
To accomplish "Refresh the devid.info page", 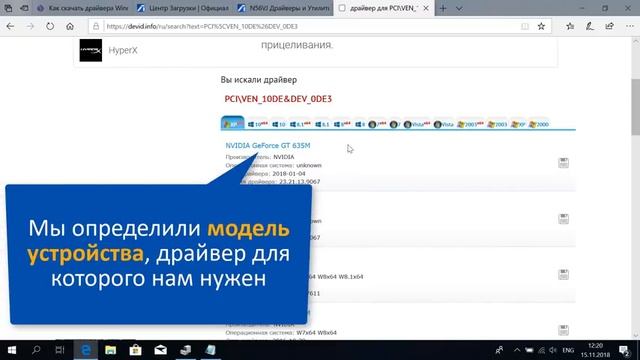I will click(x=50, y=26).
